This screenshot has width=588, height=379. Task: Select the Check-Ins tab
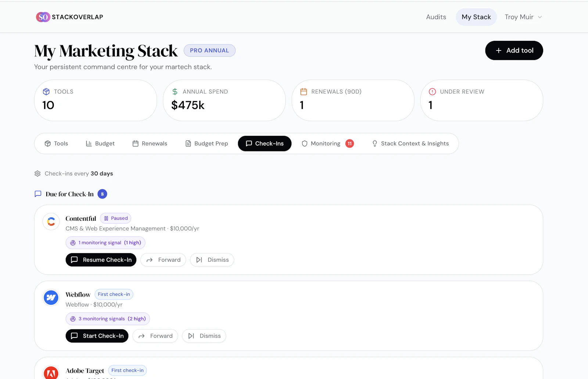point(265,144)
